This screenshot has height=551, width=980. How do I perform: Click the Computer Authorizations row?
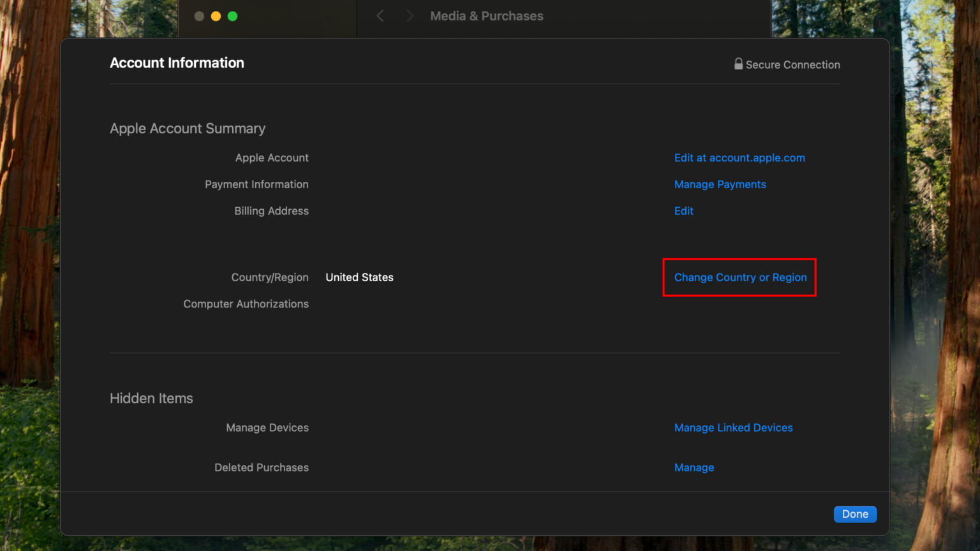coord(246,304)
